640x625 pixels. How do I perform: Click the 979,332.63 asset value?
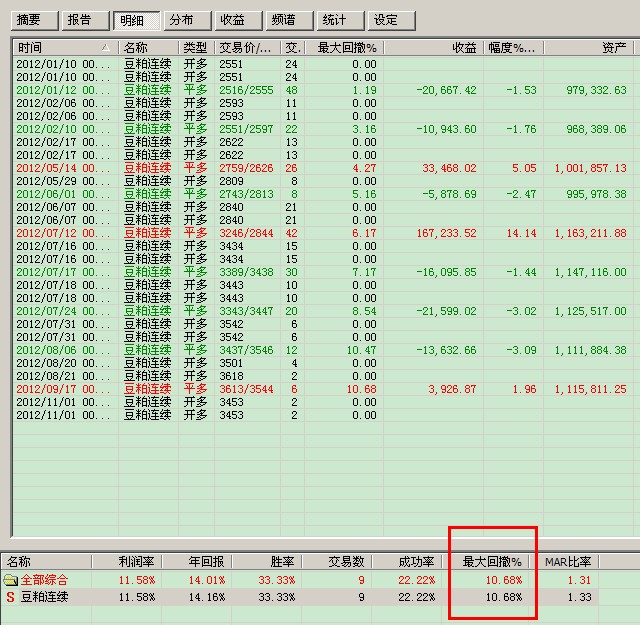[x=596, y=90]
